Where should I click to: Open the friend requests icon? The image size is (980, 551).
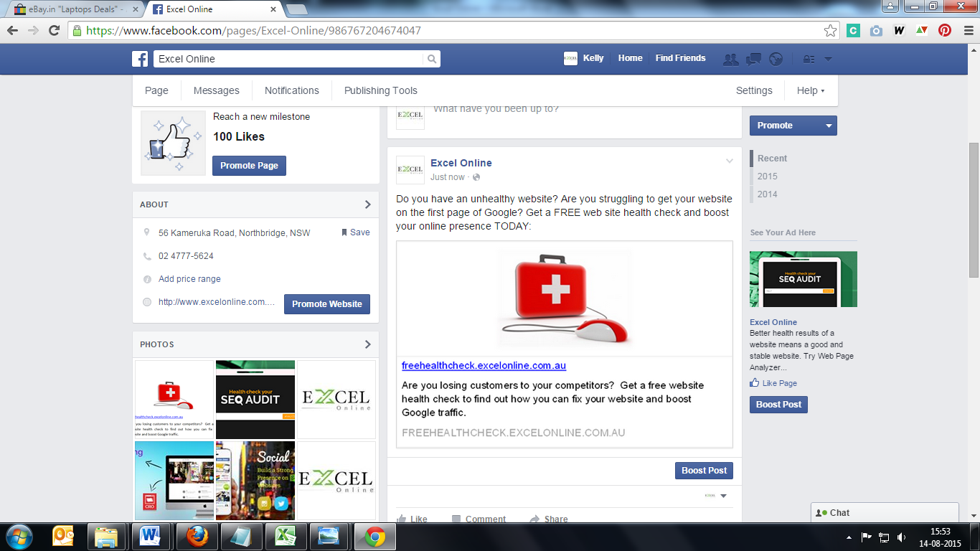tap(731, 60)
